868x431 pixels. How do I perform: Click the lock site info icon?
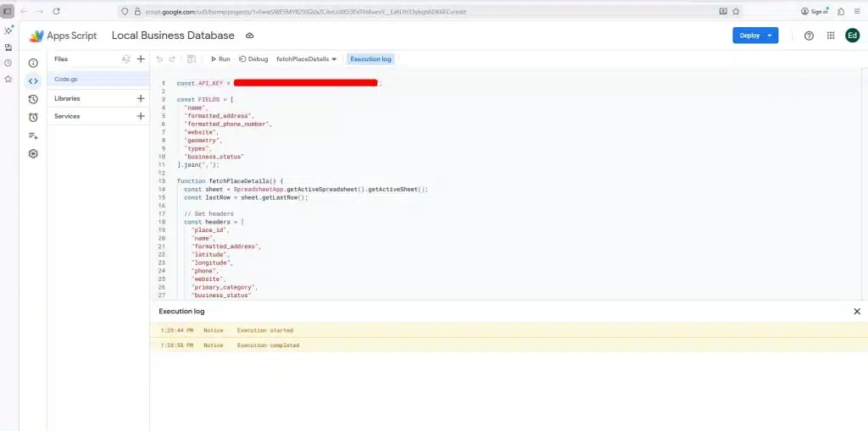(137, 11)
